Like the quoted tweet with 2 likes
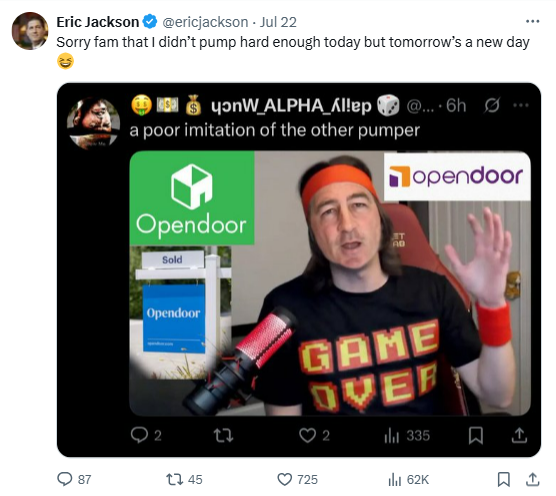Viewport: 556px width, 496px height. click(x=307, y=435)
